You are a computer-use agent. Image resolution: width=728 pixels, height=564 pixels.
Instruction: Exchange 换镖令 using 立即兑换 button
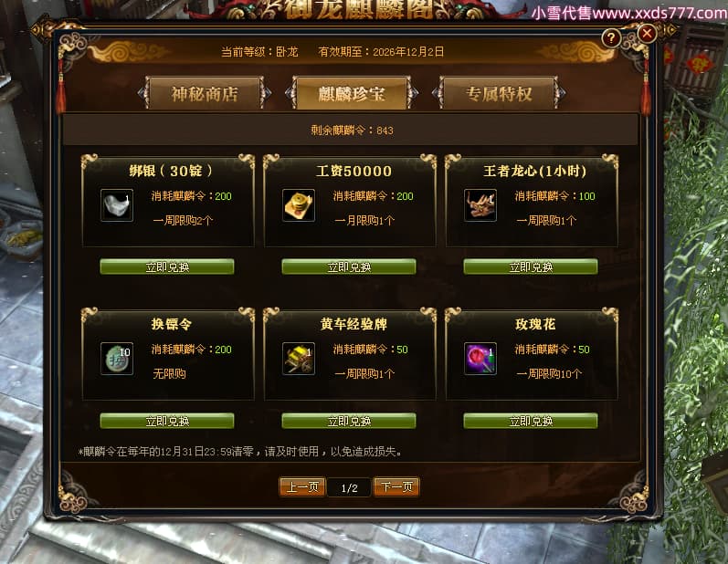coord(167,421)
